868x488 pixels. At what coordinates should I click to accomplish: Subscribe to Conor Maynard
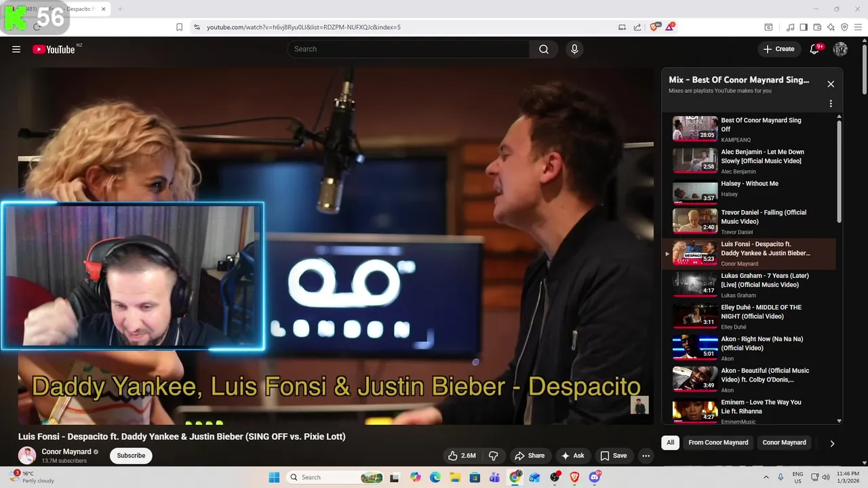(131, 455)
